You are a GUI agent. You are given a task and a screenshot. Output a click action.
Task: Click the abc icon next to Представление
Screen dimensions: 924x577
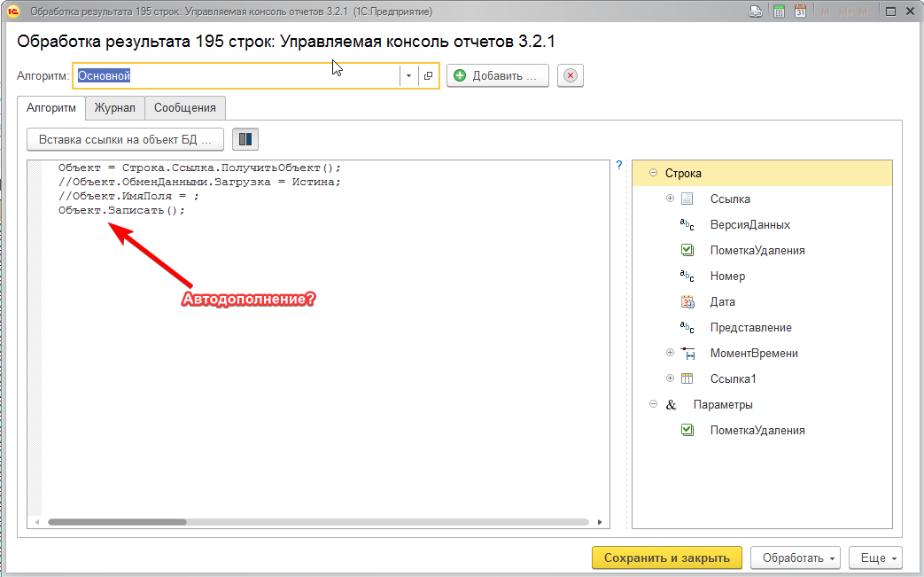coord(687,327)
